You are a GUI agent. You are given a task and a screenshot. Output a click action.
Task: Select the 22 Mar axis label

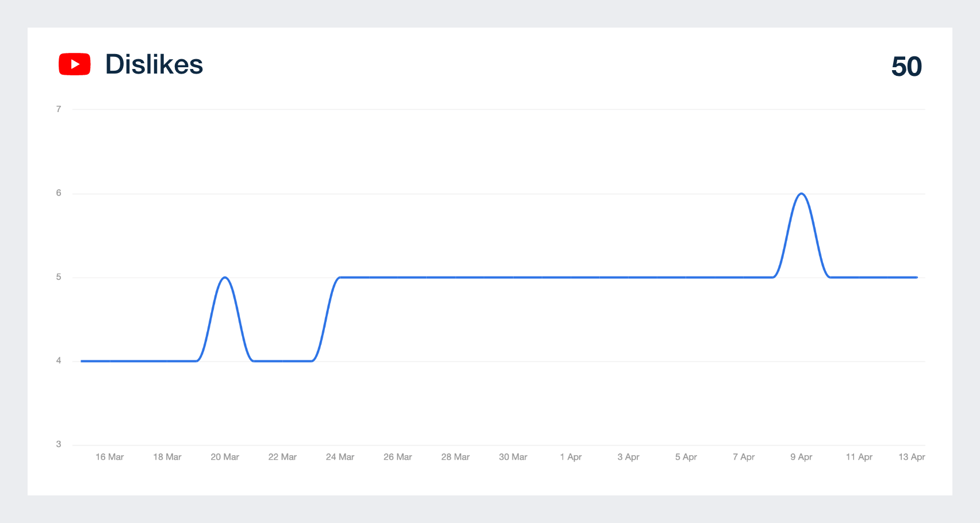(282, 457)
